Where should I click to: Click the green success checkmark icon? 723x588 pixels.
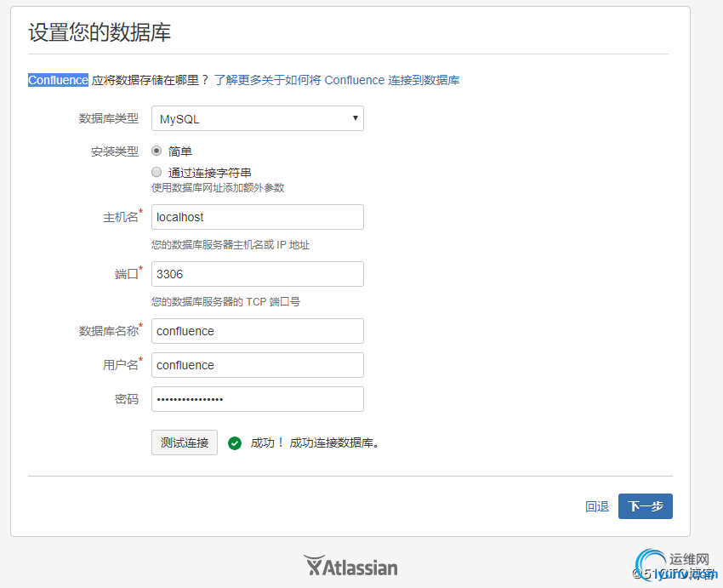pos(235,443)
